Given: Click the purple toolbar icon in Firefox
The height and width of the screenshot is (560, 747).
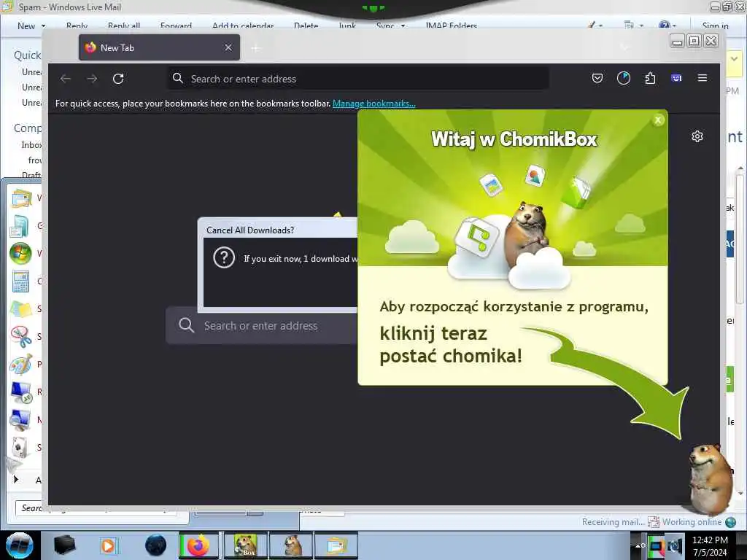Looking at the screenshot, I should (x=676, y=78).
